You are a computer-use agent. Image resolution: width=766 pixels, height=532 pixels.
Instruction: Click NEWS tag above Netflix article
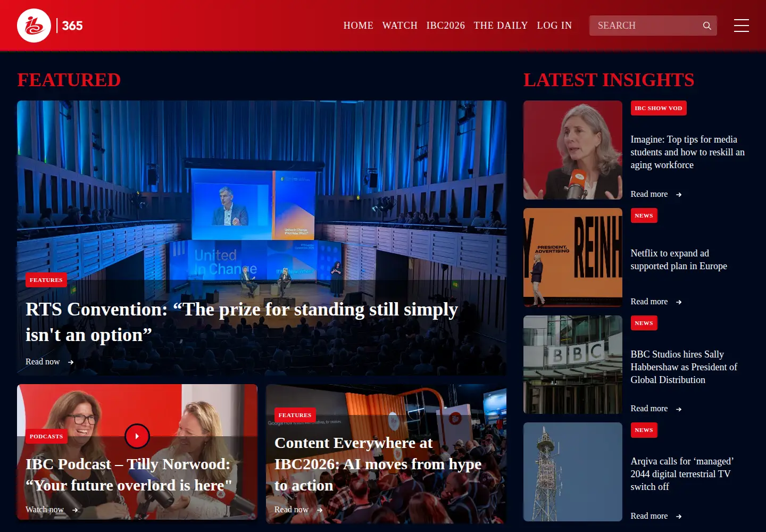point(644,215)
